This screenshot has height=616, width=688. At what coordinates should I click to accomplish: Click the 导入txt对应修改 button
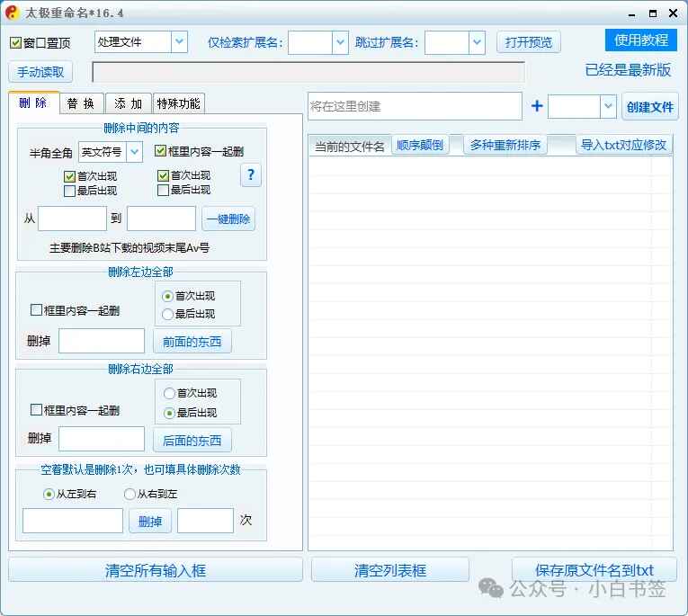coord(623,145)
